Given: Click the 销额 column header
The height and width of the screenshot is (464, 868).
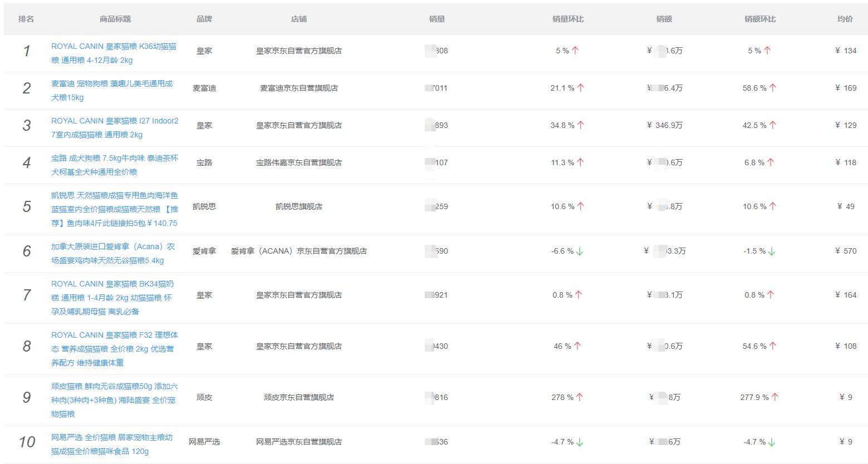Looking at the screenshot, I should coord(664,19).
